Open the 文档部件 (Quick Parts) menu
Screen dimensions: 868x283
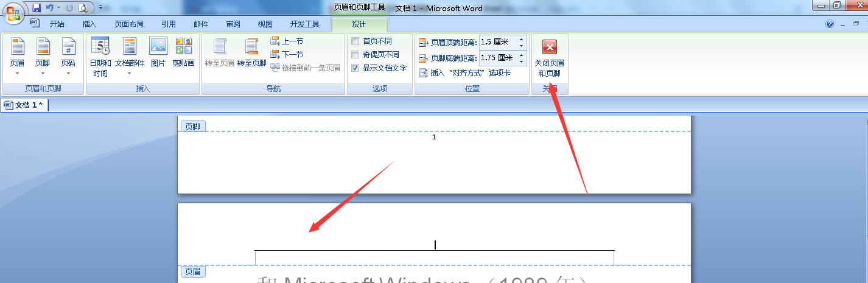[x=130, y=57]
